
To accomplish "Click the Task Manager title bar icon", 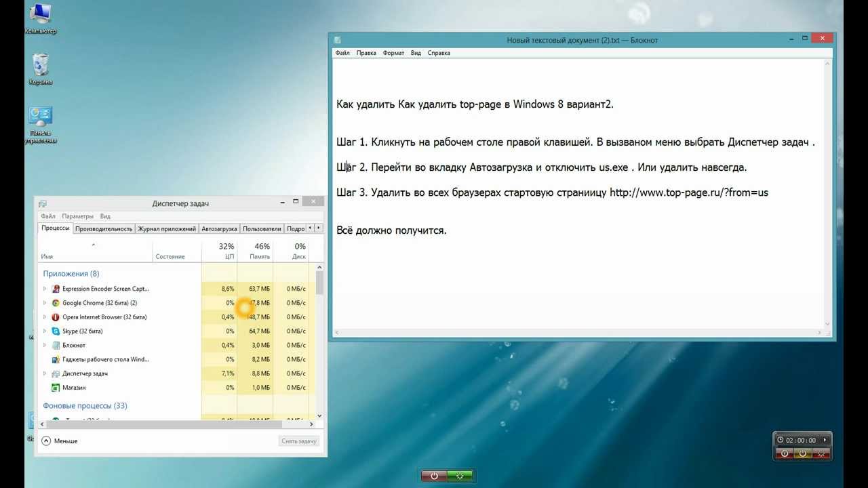I will [43, 204].
